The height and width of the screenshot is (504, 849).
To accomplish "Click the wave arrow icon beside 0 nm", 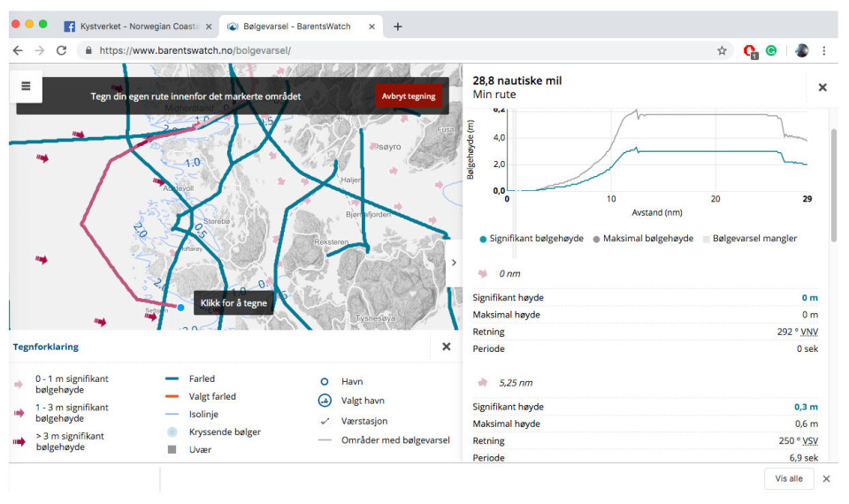I will [x=483, y=273].
